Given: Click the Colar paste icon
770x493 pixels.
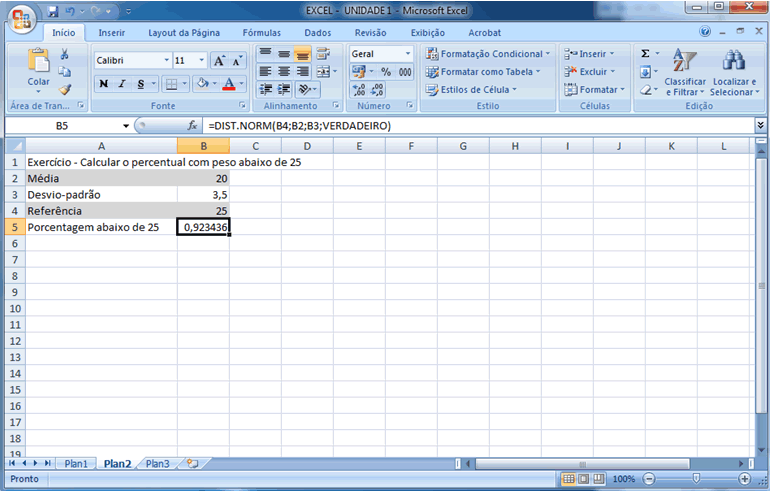Looking at the screenshot, I should [38, 61].
